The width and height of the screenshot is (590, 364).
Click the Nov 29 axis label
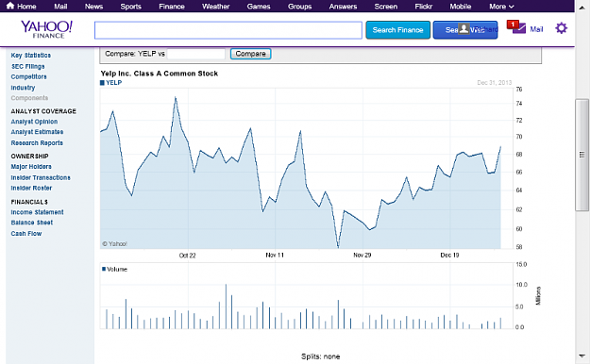point(362,255)
